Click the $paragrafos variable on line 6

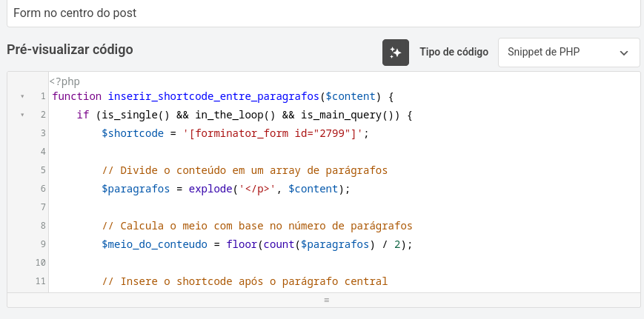point(136,189)
